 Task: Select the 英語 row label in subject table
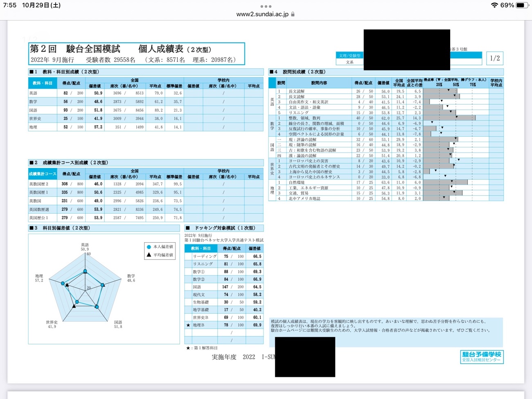point(33,93)
